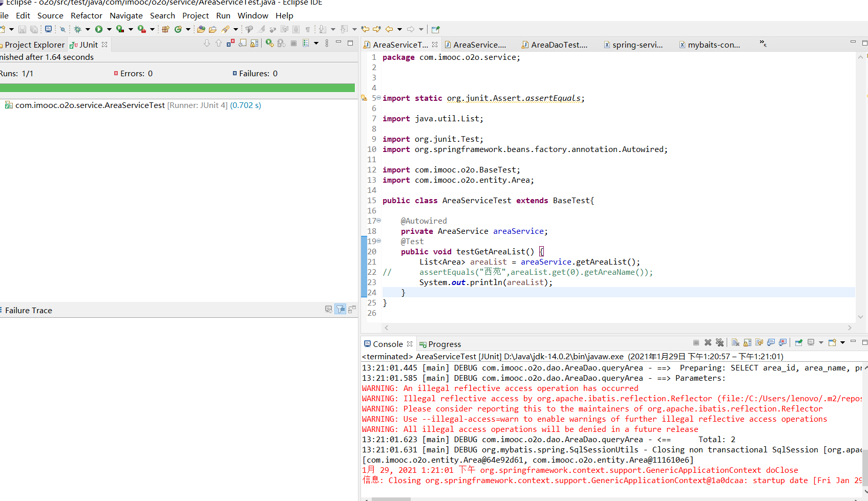Open the Refactor menu

point(86,15)
